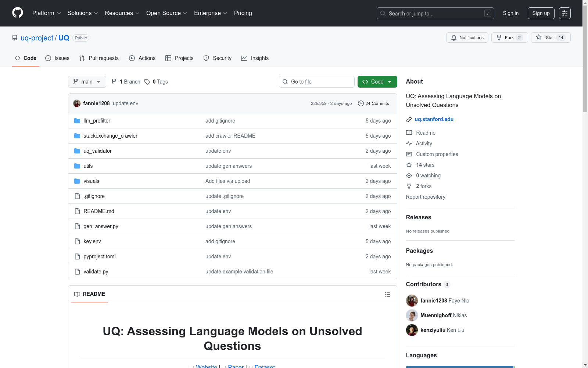Click commit message 'Add files via upload'

point(228,181)
